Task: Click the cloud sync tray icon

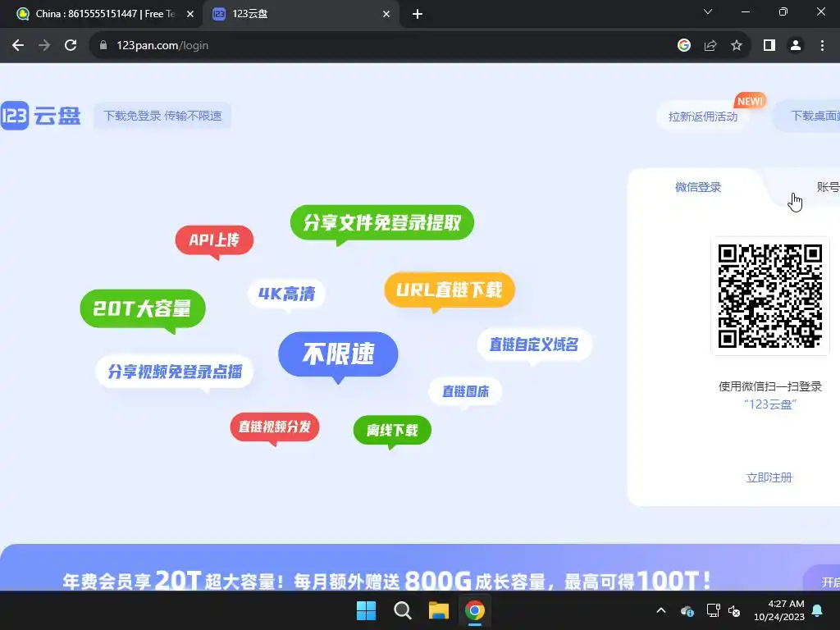Action: (687, 610)
